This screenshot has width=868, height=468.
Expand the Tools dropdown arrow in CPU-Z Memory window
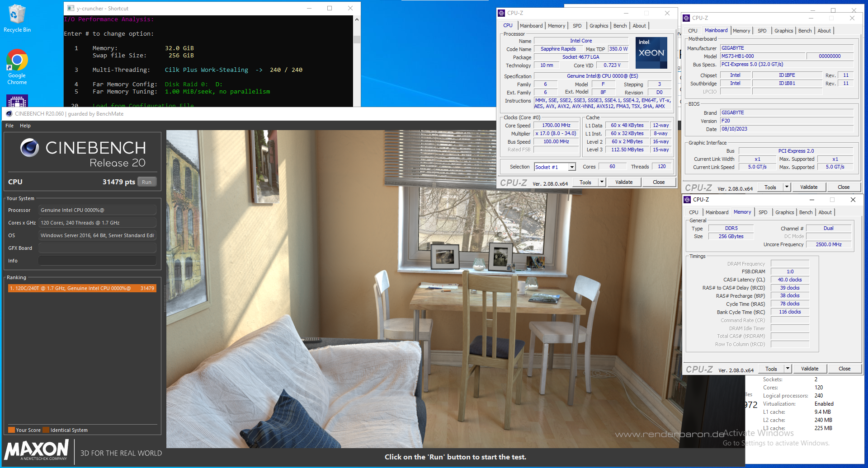tap(788, 369)
